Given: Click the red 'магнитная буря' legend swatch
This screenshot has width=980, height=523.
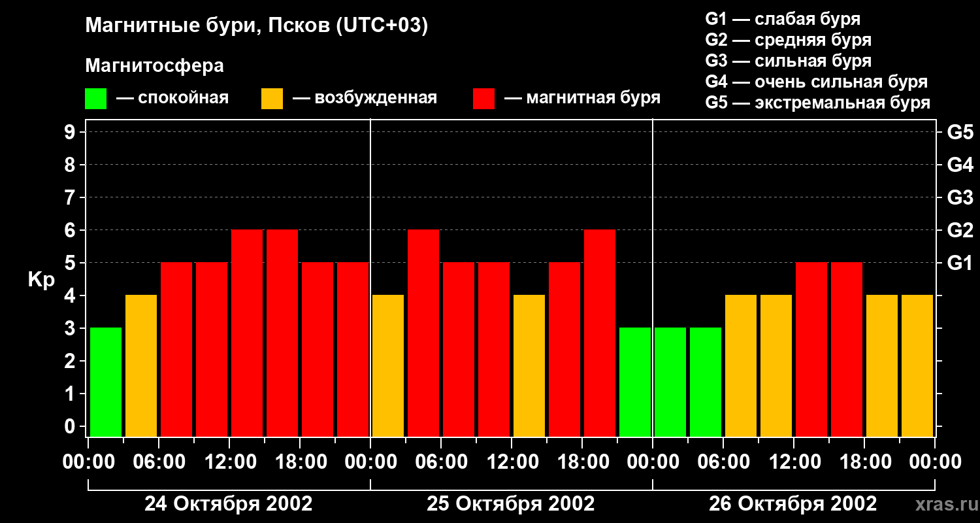Looking at the screenshot, I should (483, 99).
